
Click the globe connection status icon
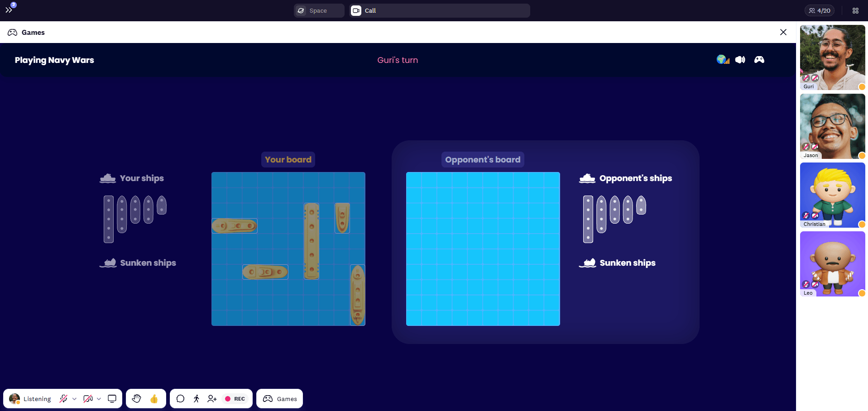723,60
